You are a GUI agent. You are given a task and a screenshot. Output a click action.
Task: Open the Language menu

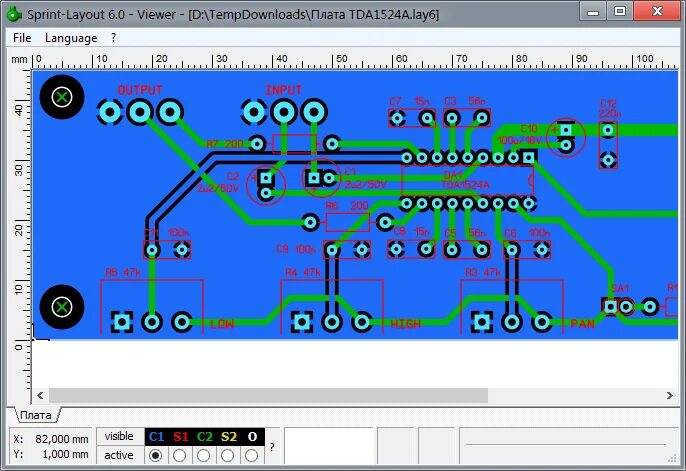point(71,38)
